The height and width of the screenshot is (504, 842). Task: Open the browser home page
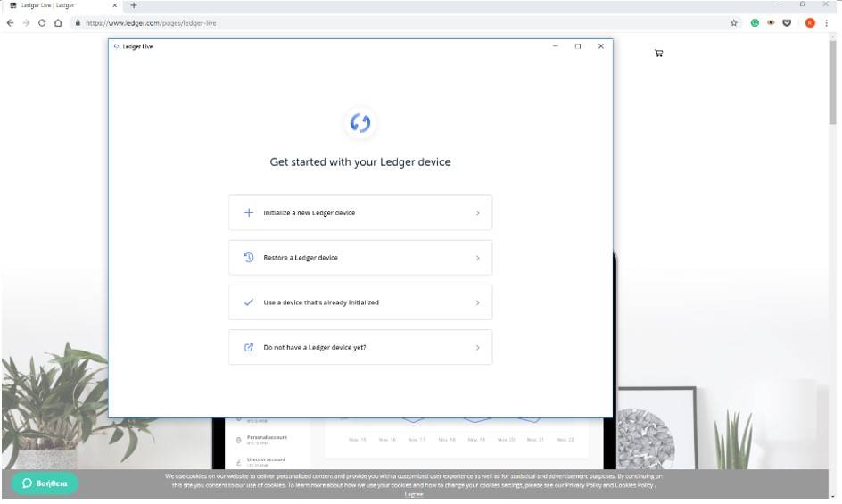pos(58,23)
